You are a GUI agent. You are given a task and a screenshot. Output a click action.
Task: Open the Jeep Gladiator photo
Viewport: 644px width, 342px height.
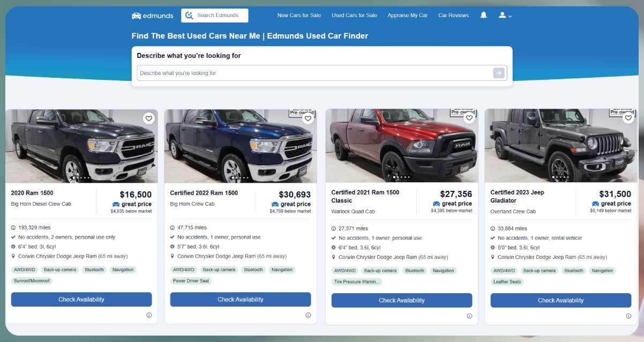(x=561, y=145)
